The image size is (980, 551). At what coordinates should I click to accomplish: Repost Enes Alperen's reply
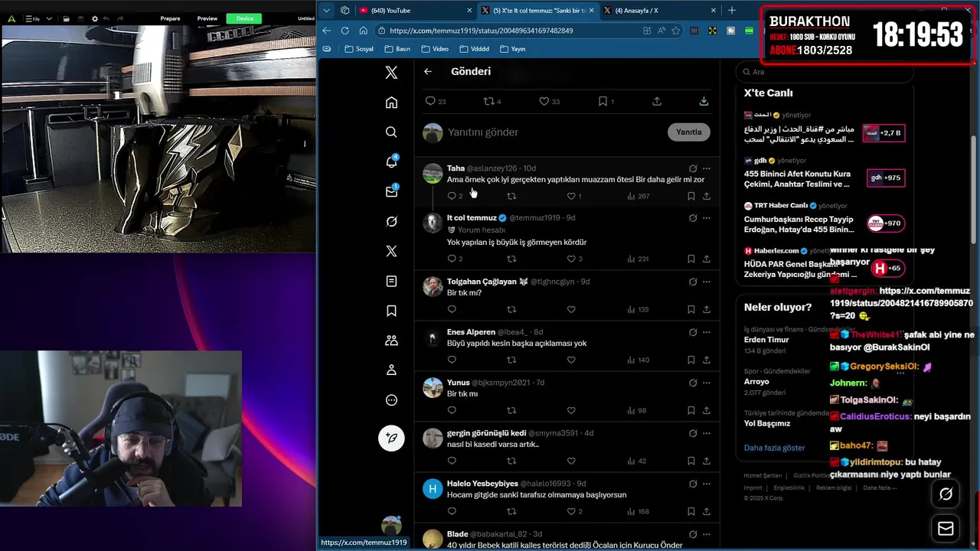(x=511, y=360)
